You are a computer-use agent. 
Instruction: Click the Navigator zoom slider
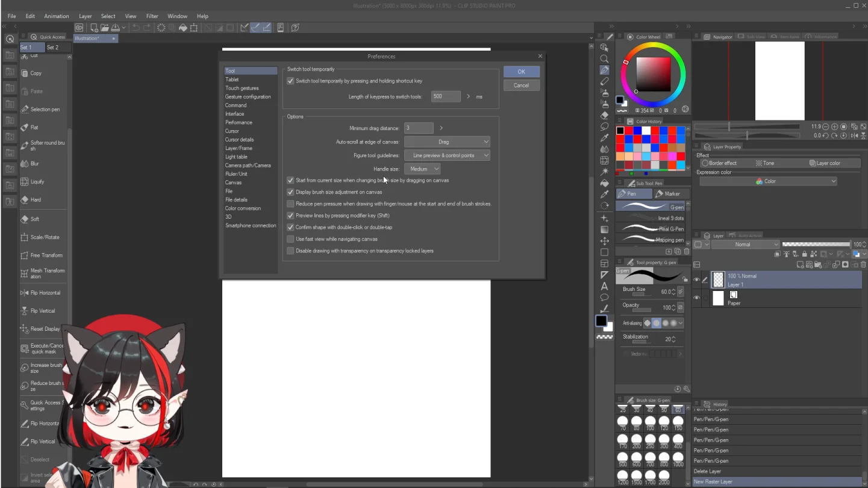point(747,127)
